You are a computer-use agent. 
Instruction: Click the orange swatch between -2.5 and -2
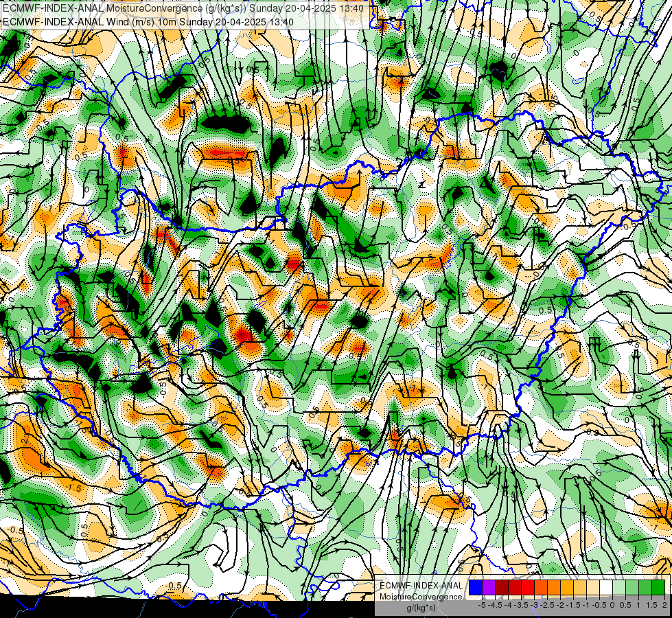[x=554, y=587]
